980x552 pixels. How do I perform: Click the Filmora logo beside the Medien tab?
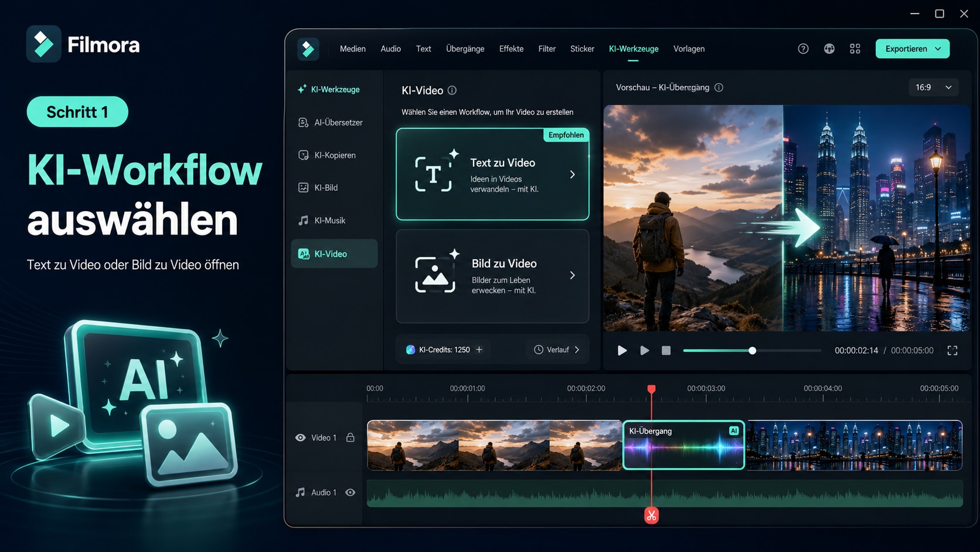pos(308,49)
